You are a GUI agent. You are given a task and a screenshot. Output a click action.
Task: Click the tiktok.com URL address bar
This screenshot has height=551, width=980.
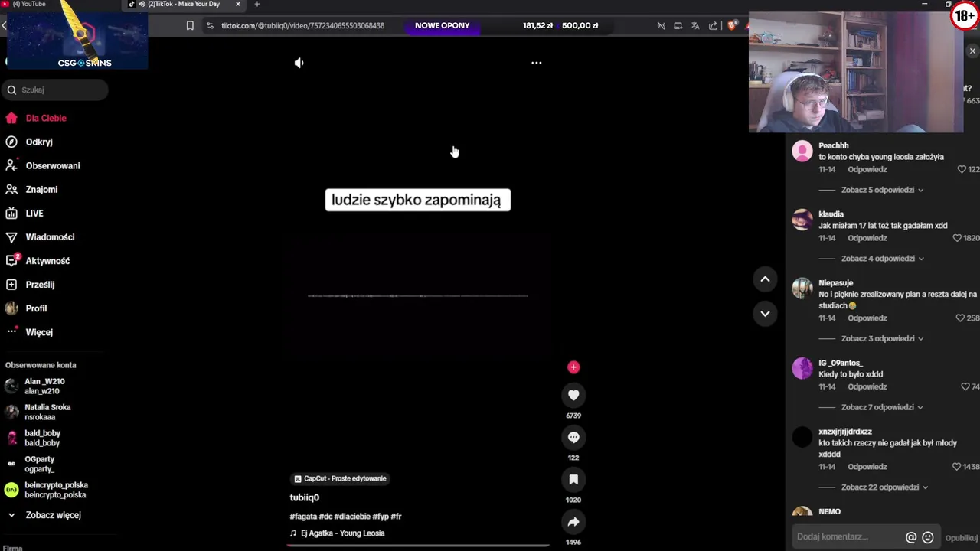[x=302, y=25]
